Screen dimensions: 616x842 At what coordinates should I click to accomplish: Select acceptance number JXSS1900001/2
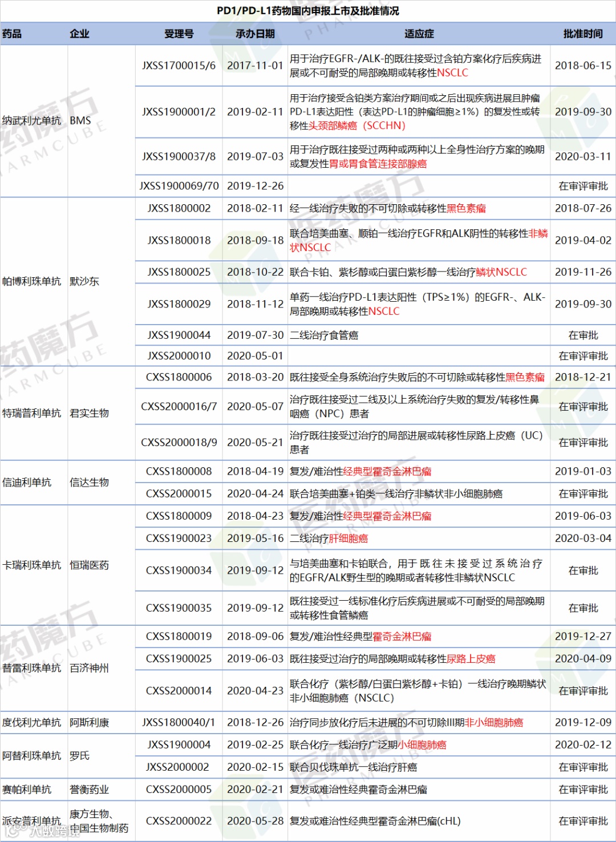179,112
